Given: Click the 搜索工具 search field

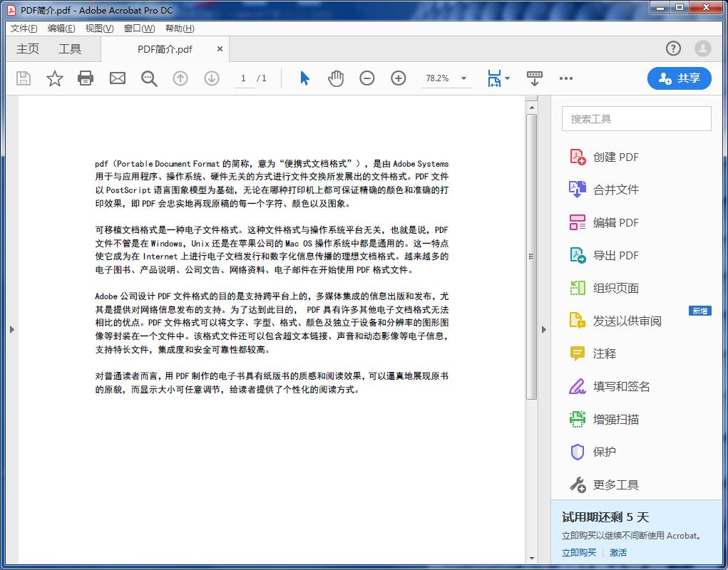Looking at the screenshot, I should click(x=636, y=118).
